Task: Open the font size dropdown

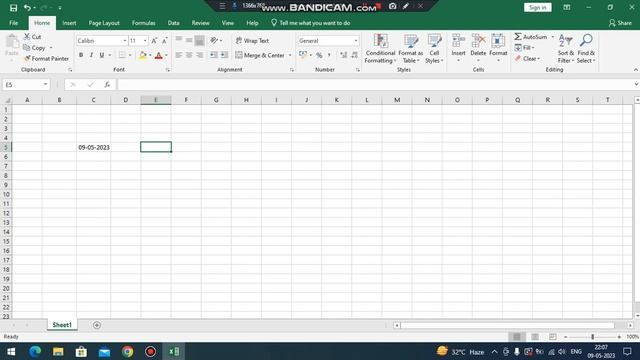Action: click(x=145, y=40)
